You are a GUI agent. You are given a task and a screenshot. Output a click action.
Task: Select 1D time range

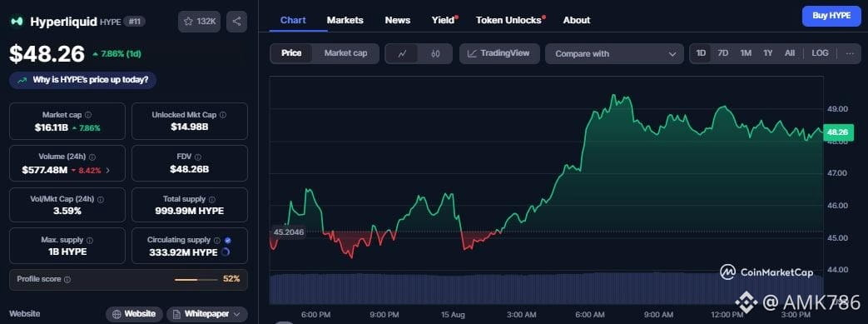(x=701, y=53)
